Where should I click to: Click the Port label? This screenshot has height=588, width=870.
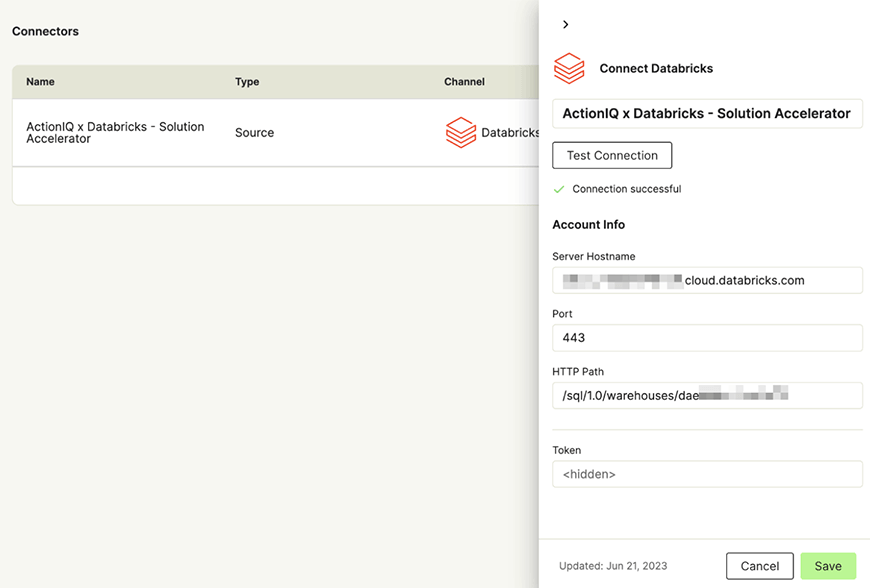(x=562, y=314)
